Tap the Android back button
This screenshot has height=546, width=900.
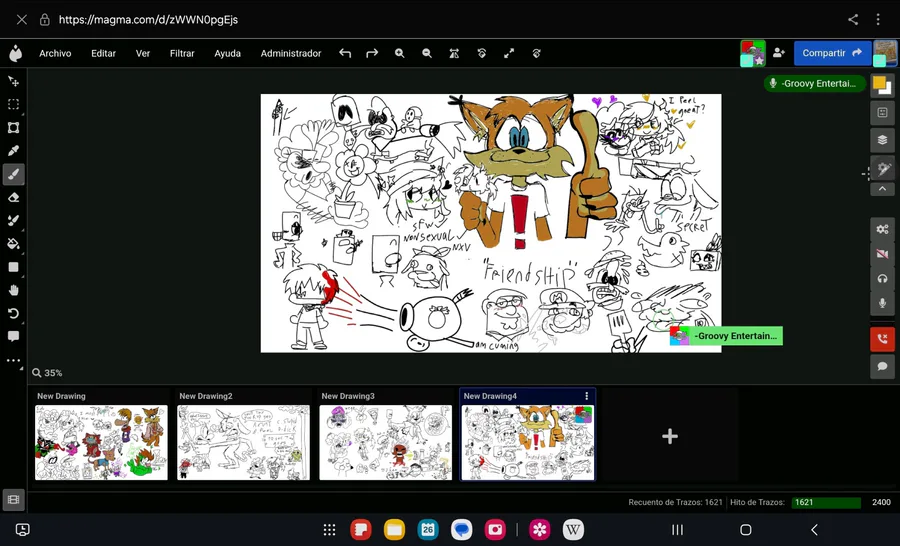[814, 529]
